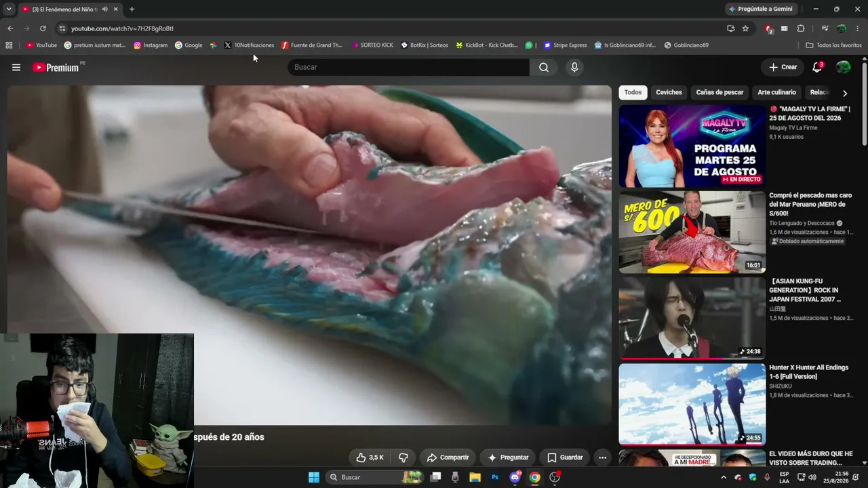
Task: Install or cast via address bar screen icon
Action: pyautogui.click(x=730, y=28)
